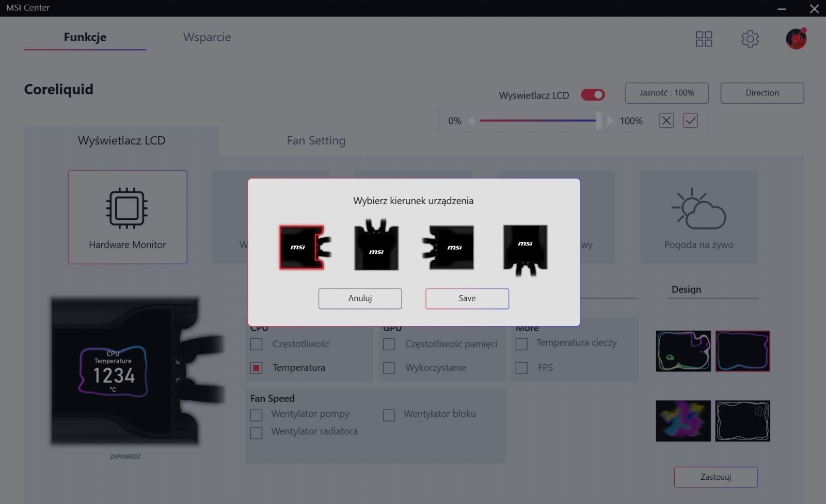Click the Fan Speed section label
Viewport: 826px width, 504px height.
click(272, 398)
